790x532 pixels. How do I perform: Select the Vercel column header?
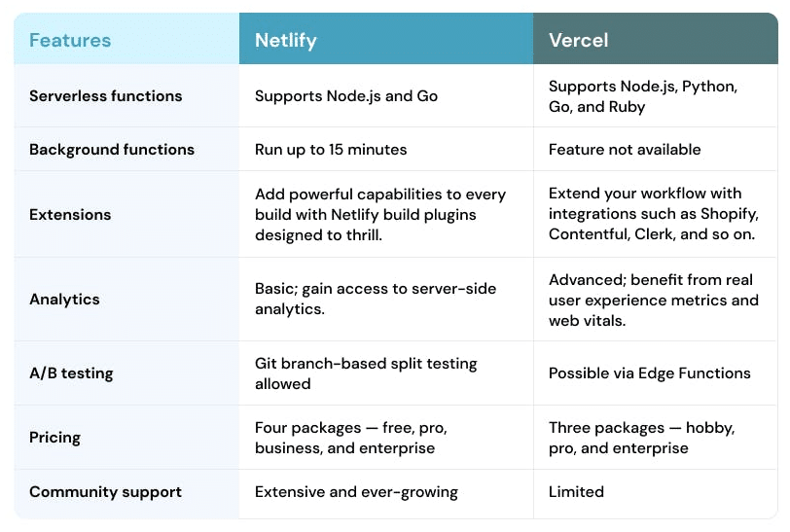[x=578, y=40]
